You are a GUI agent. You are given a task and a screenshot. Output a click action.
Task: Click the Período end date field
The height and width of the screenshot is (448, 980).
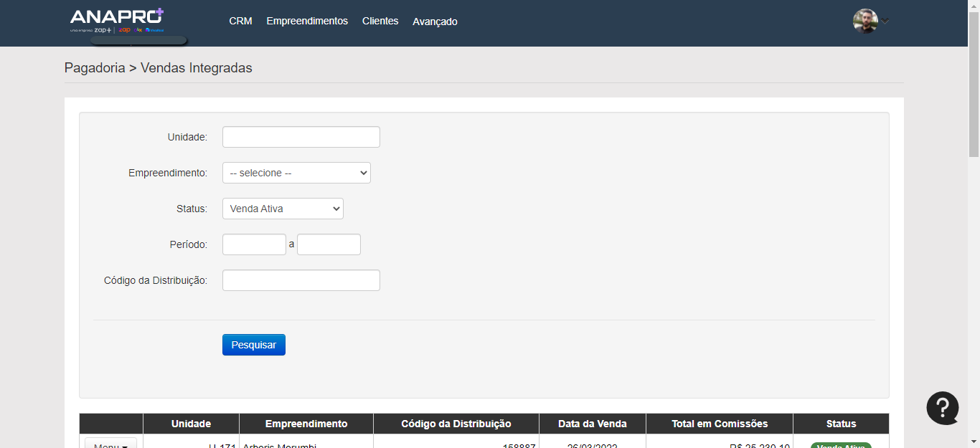[329, 244]
